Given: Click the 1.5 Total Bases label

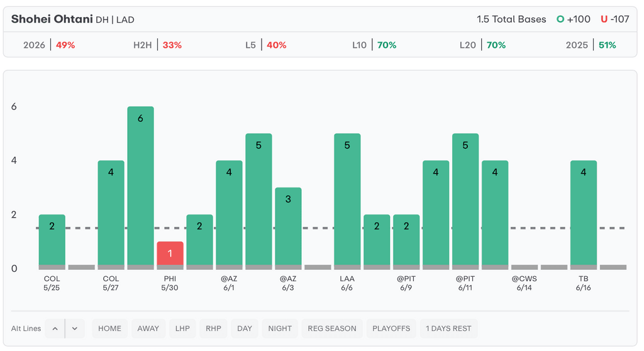Looking at the screenshot, I should click(x=511, y=19).
